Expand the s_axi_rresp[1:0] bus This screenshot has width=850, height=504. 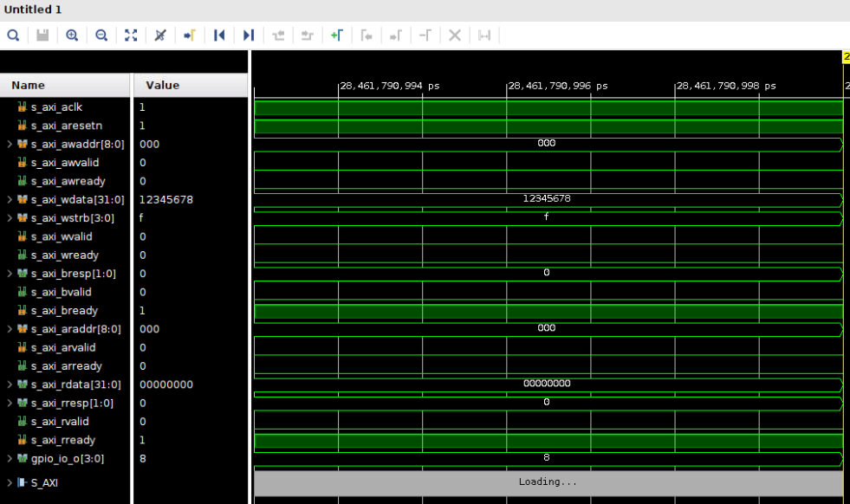[x=10, y=404]
